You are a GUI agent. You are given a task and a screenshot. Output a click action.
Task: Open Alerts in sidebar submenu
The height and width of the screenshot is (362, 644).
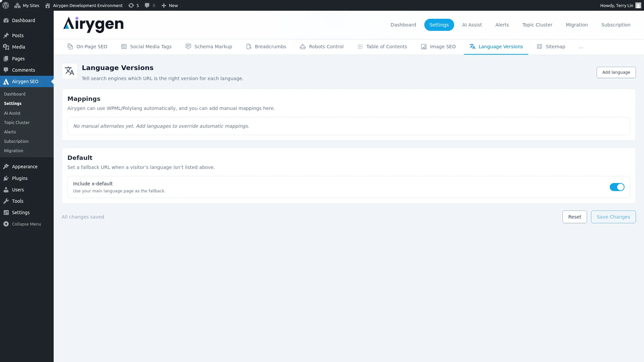(x=10, y=132)
